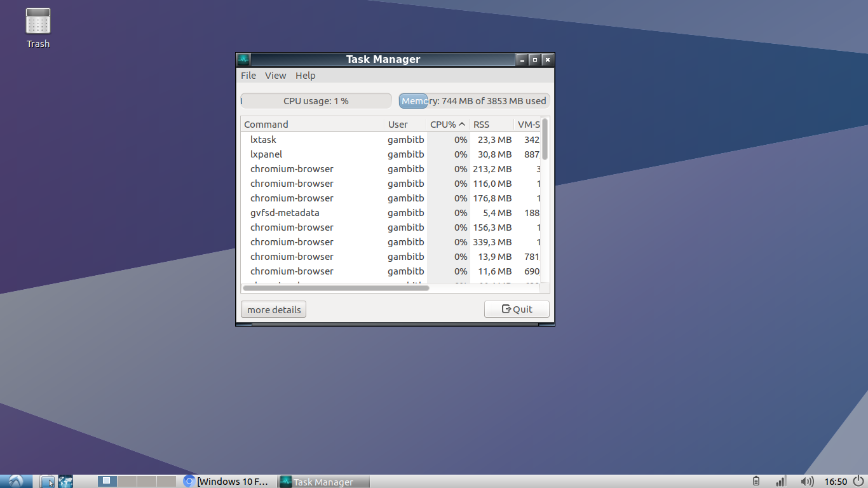Image resolution: width=868 pixels, height=488 pixels.
Task: Sort processes by the RSS column header
Action: point(492,125)
